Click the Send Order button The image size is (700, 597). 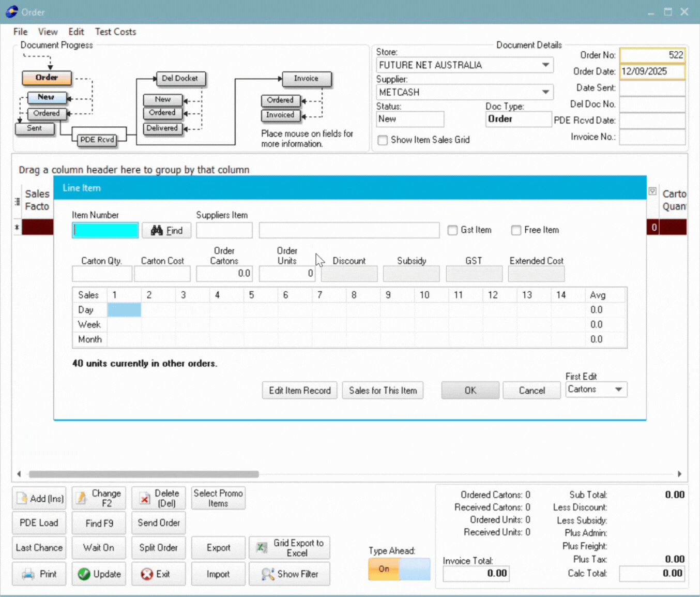coord(158,523)
